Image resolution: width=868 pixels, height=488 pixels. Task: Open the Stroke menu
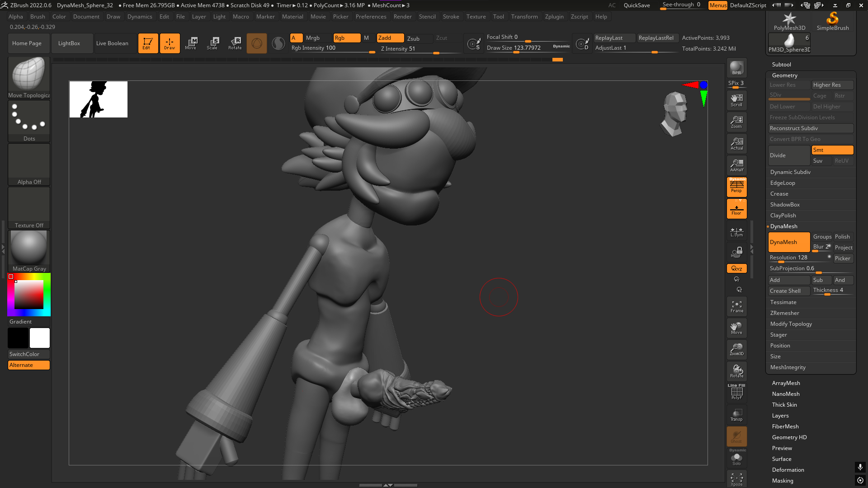(x=451, y=17)
